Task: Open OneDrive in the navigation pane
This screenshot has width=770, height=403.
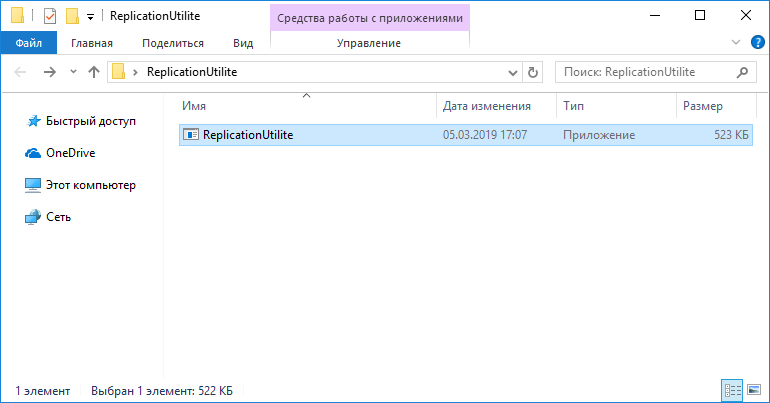Action: (68, 153)
